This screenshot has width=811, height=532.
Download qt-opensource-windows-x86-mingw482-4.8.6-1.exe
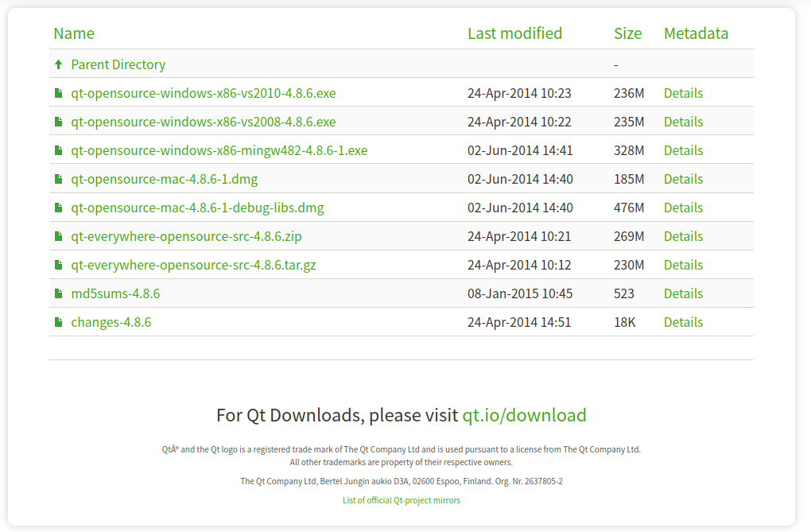219,150
